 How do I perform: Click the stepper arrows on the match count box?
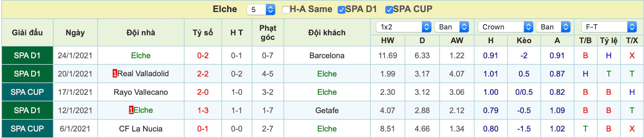(x=270, y=10)
